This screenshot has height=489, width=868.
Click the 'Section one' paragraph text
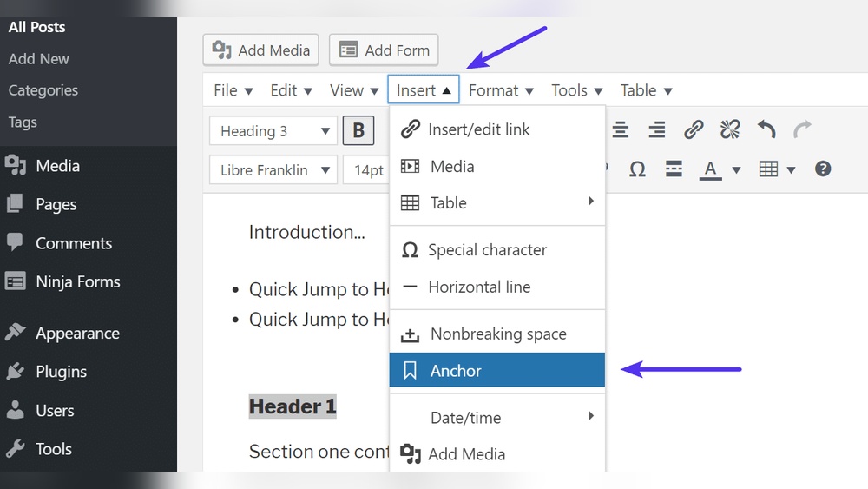[x=319, y=452]
